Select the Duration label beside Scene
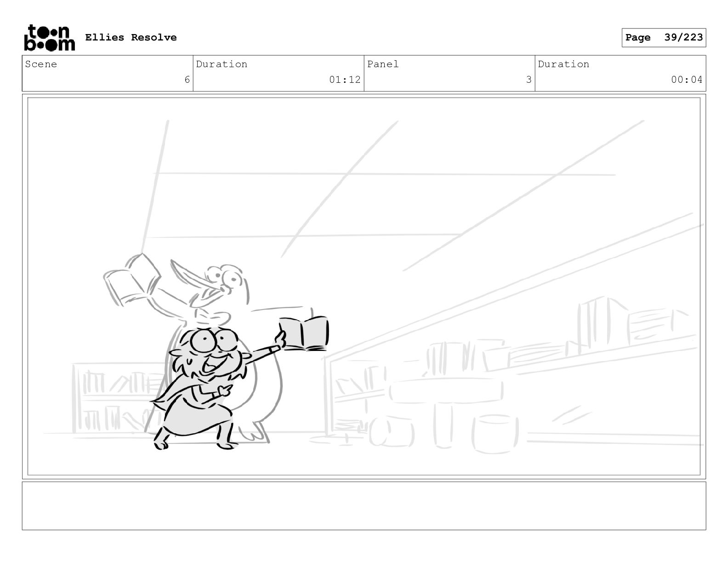Screen dimensions: 728x563 (222, 64)
